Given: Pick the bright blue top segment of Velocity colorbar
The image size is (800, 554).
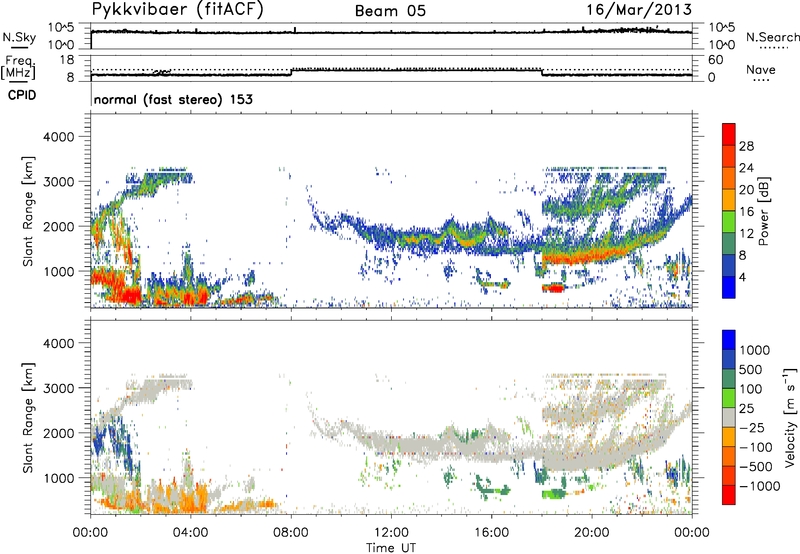Looking at the screenshot, I should tap(729, 340).
